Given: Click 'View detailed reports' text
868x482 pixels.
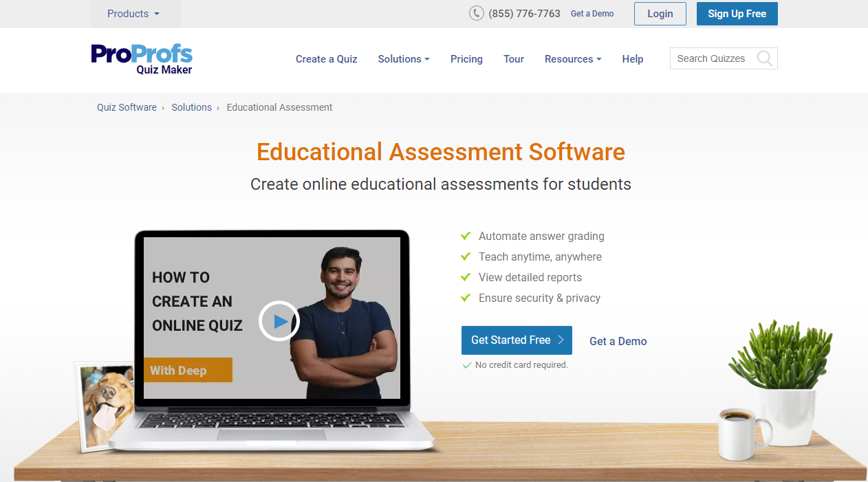Looking at the screenshot, I should pyautogui.click(x=530, y=277).
